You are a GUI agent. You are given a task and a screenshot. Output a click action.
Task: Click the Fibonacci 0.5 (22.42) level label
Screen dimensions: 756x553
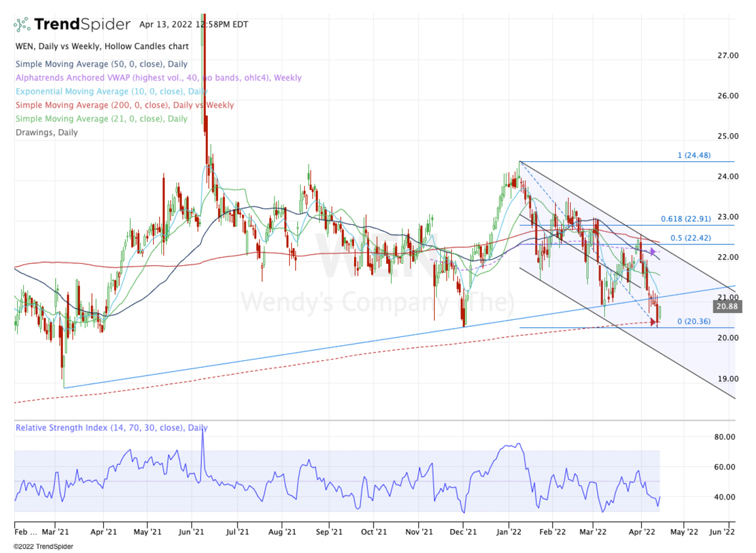coord(690,238)
